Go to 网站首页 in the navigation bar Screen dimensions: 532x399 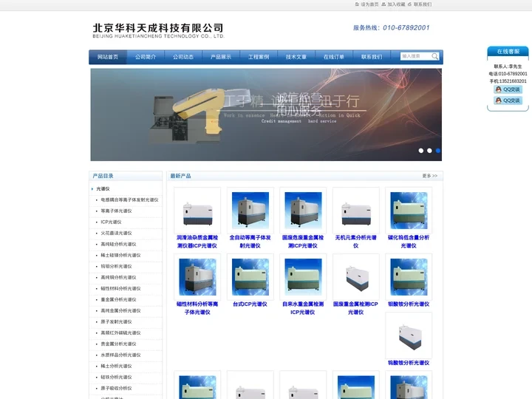108,57
